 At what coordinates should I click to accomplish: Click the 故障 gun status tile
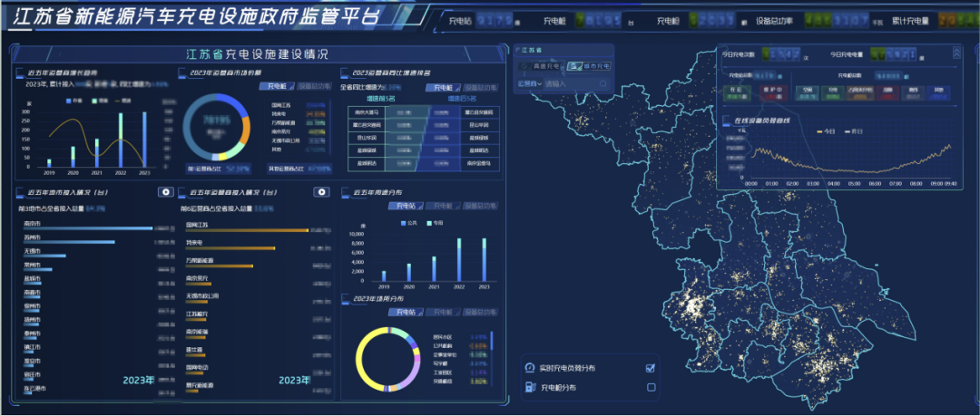pyautogui.click(x=886, y=92)
